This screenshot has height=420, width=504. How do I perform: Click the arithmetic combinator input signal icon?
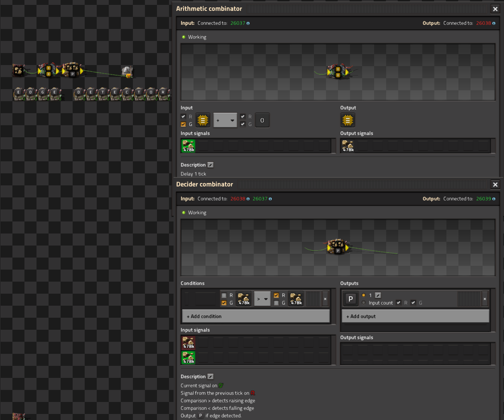(x=203, y=120)
